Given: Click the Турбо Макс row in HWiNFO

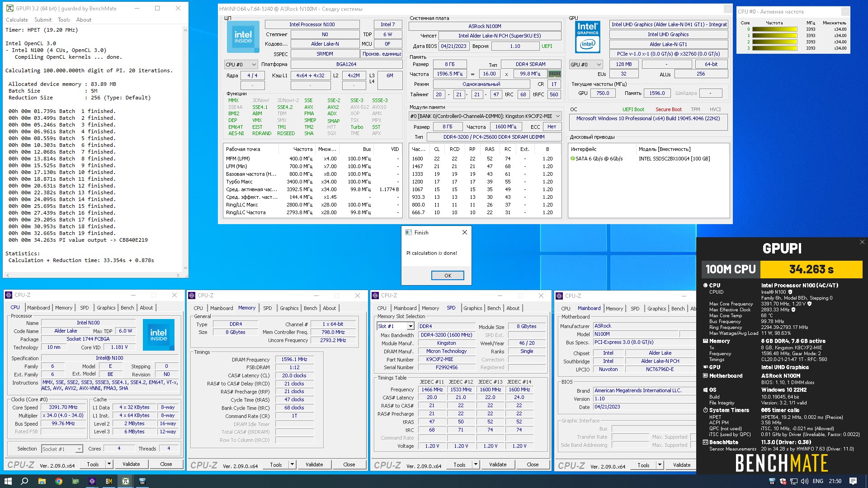Looking at the screenshot, I should pos(312,182).
